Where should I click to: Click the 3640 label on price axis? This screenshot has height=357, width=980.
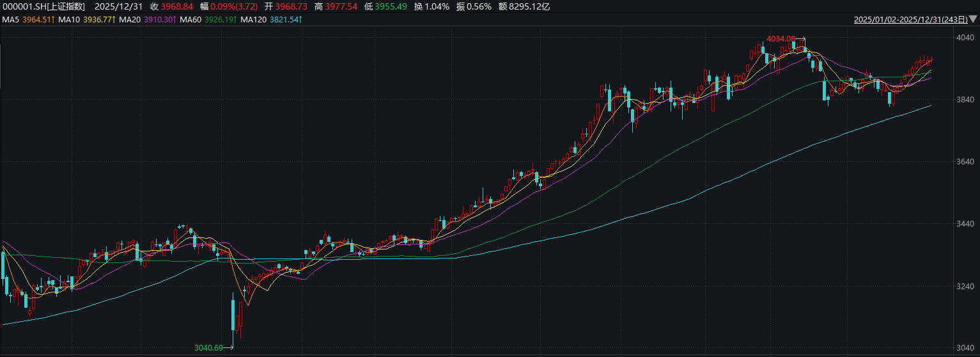pyautogui.click(x=965, y=162)
